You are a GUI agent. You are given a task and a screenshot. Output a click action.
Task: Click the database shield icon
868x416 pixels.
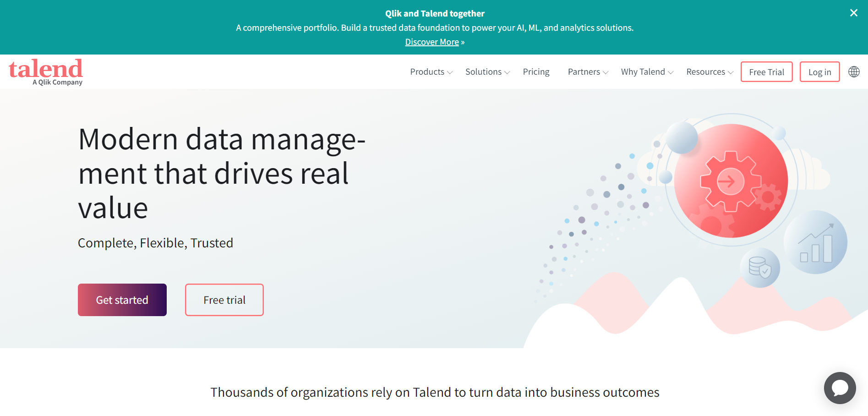[x=760, y=268]
